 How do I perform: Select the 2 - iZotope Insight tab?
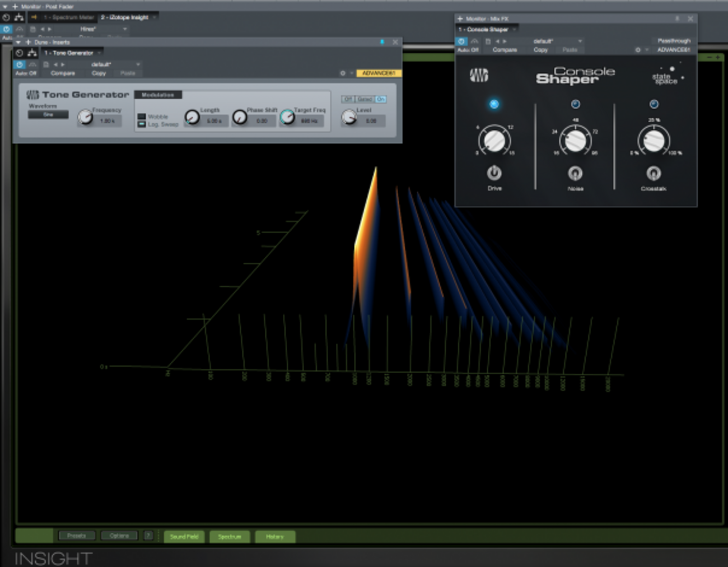[x=125, y=17]
